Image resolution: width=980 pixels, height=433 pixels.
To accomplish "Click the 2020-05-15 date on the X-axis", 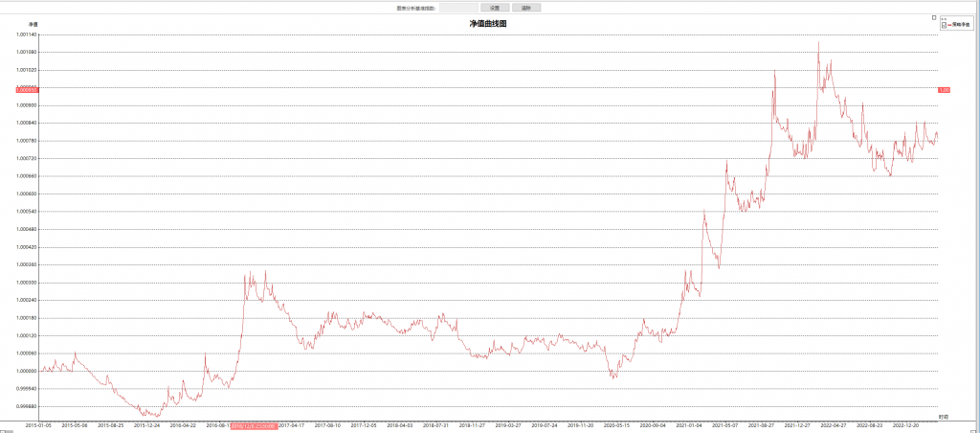I will click(x=614, y=424).
